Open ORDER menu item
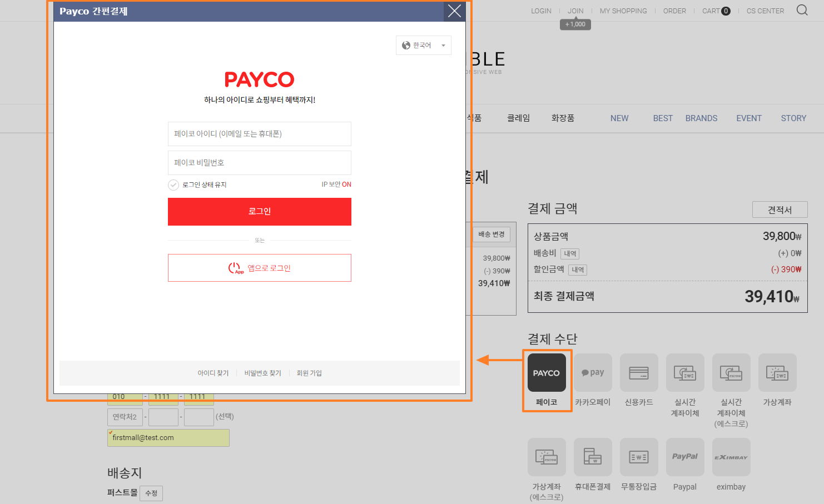Viewport: 824px width, 504px height. click(674, 11)
